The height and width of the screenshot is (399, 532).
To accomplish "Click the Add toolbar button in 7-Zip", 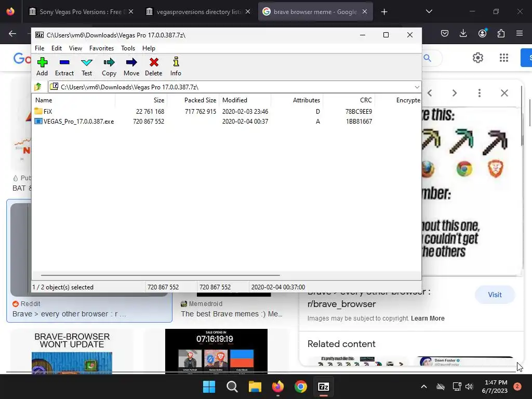I will (x=42, y=66).
